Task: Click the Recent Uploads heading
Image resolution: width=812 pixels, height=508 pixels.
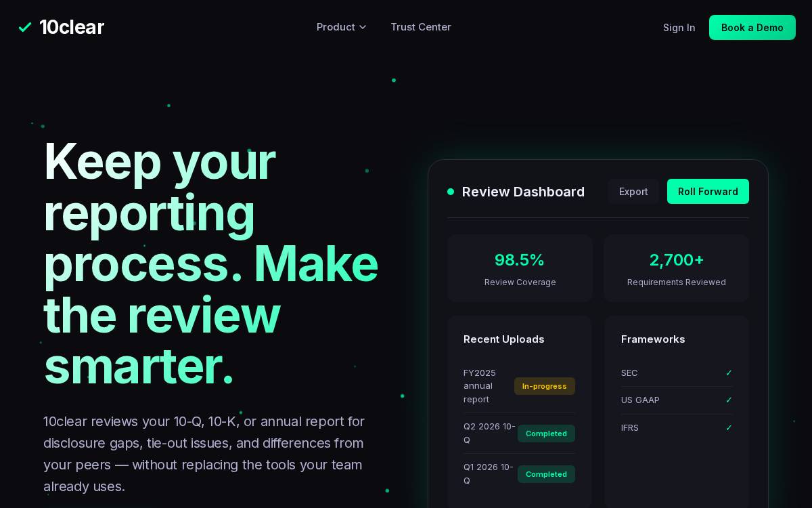Action: 504,339
